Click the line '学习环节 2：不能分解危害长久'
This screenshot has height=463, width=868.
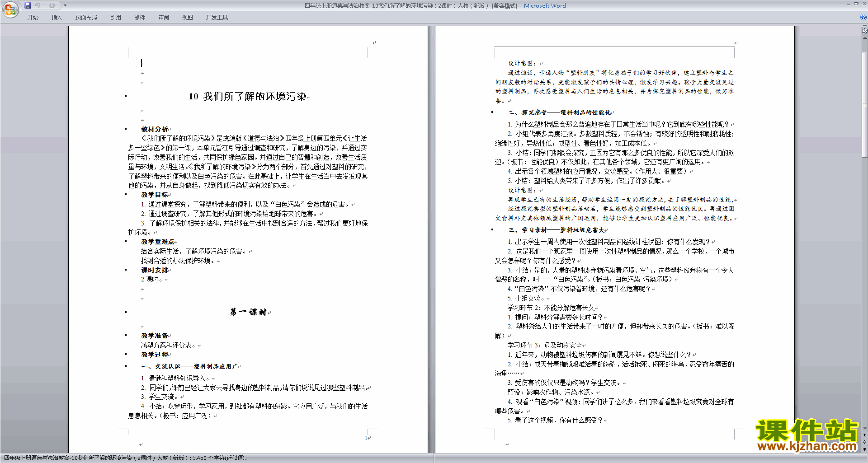(551, 308)
